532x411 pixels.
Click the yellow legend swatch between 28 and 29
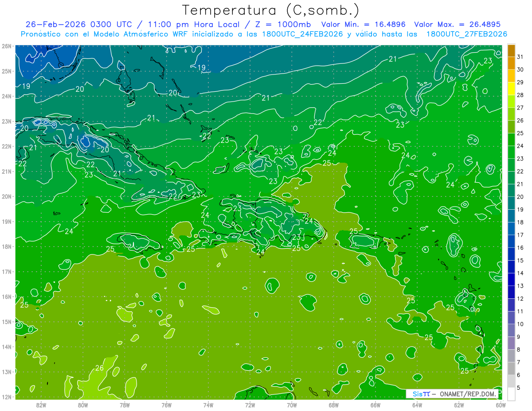tap(511, 88)
